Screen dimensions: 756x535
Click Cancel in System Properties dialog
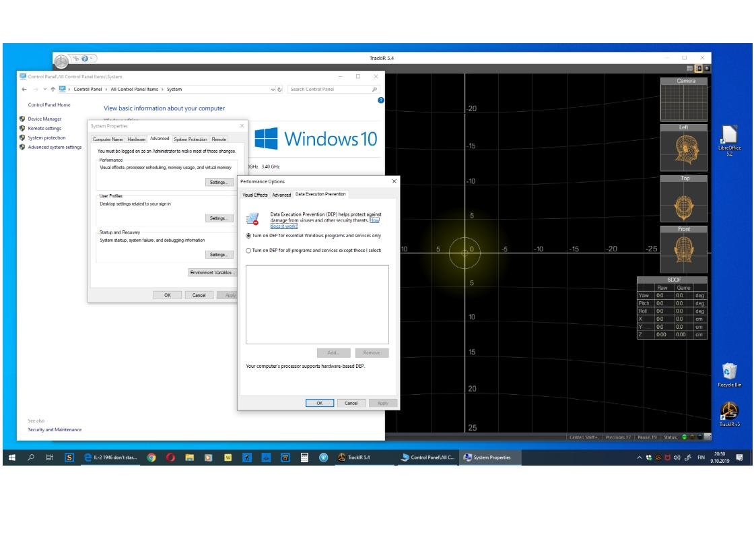point(199,295)
